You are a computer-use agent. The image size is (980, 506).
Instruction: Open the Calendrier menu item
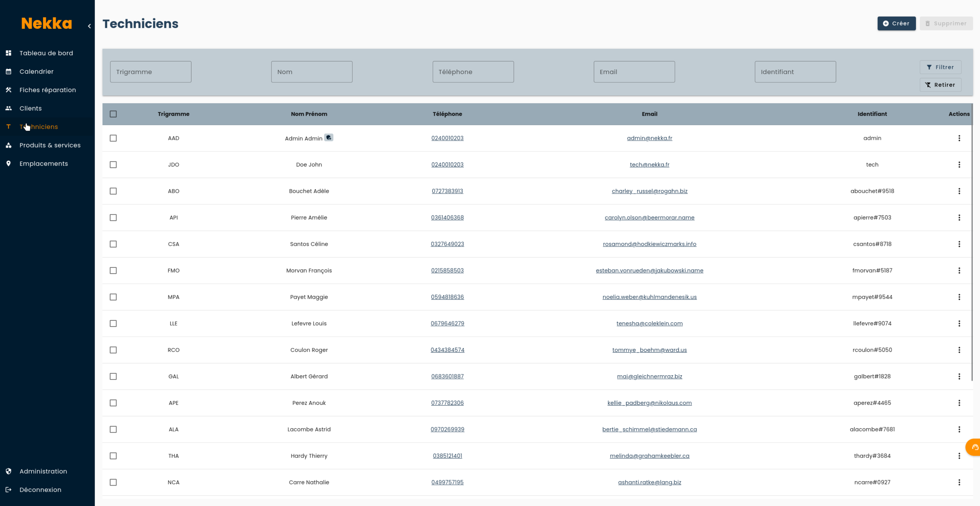[x=37, y=72]
